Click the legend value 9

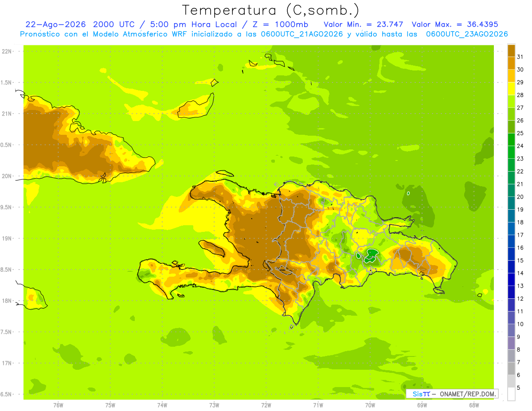[x=519, y=337]
